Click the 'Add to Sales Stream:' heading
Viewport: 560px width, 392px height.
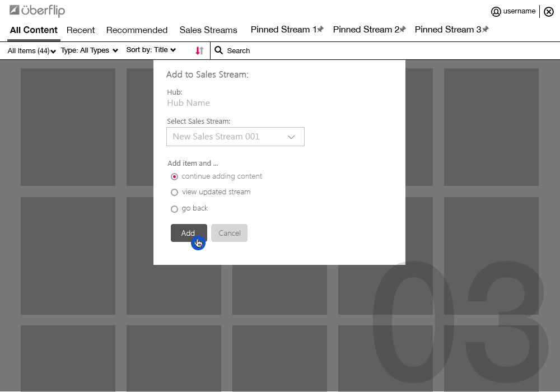click(207, 74)
